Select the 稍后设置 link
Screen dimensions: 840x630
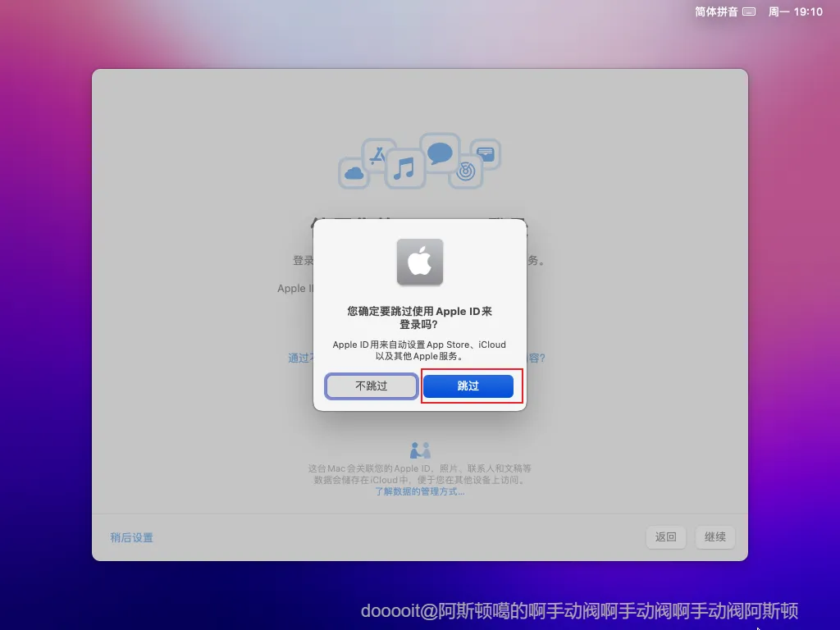[x=132, y=537]
